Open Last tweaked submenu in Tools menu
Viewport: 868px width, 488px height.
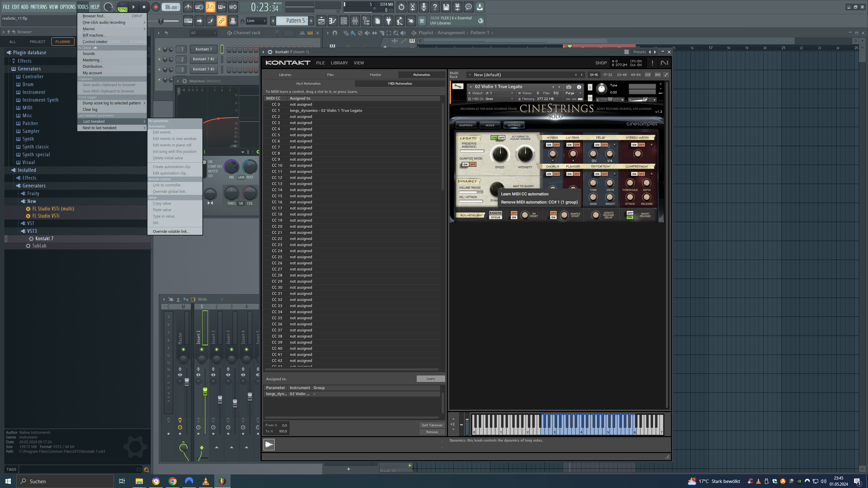[112, 121]
